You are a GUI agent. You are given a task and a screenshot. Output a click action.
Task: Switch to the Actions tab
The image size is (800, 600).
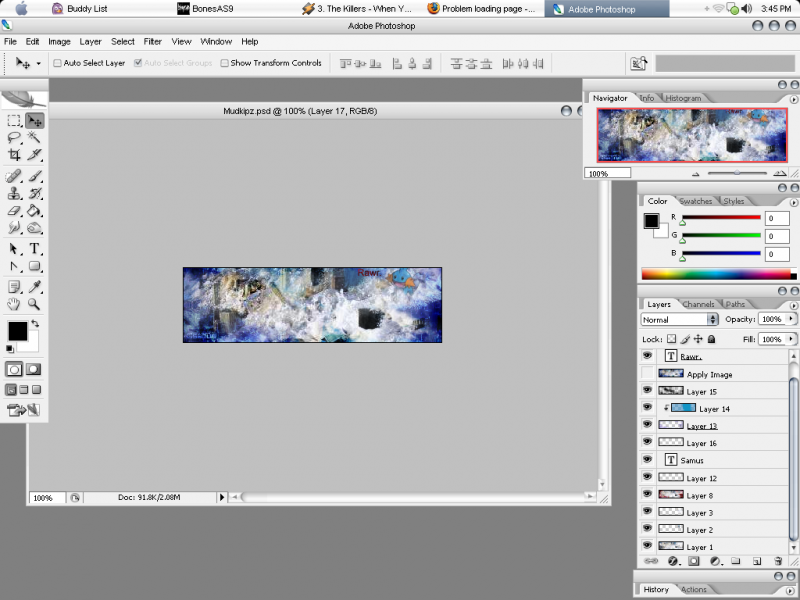click(694, 589)
